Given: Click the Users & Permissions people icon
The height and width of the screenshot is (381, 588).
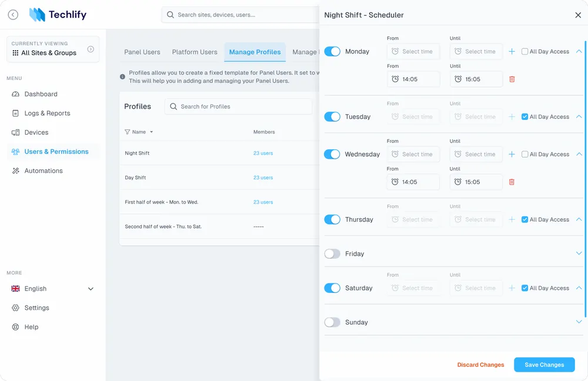Looking at the screenshot, I should click(x=15, y=152).
